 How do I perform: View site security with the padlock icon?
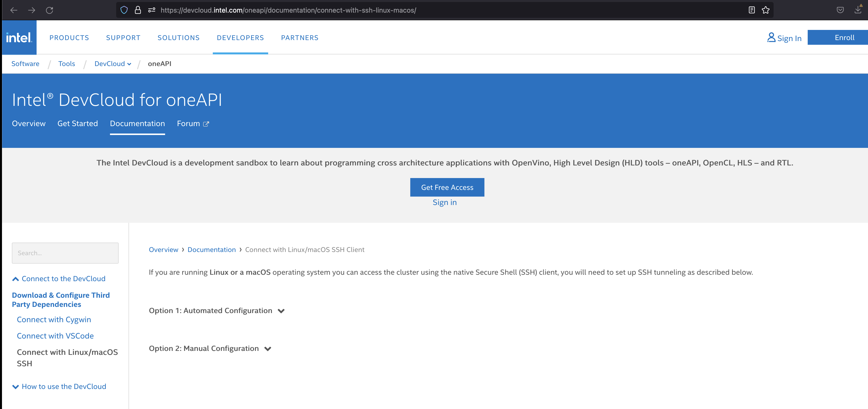pyautogui.click(x=138, y=10)
